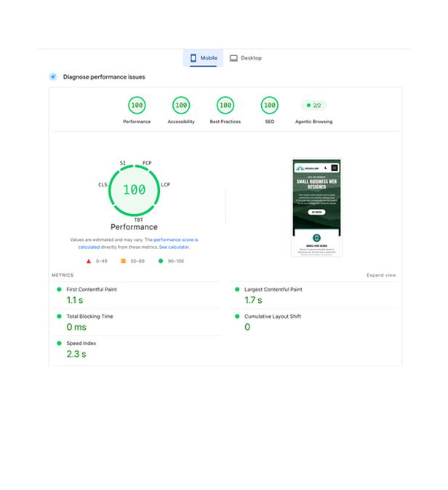This screenshot has width=448, height=490.
Task: Click the First Contentful Paint green dot
Action: 59,289
